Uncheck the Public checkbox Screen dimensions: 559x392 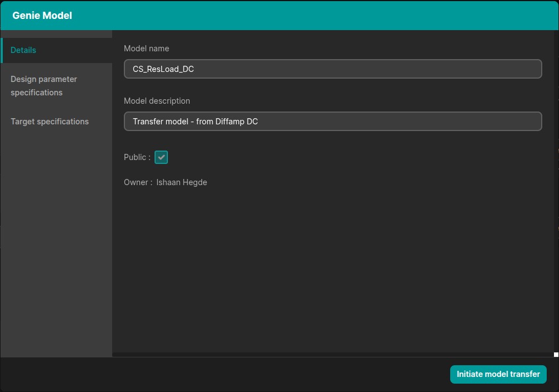click(161, 157)
